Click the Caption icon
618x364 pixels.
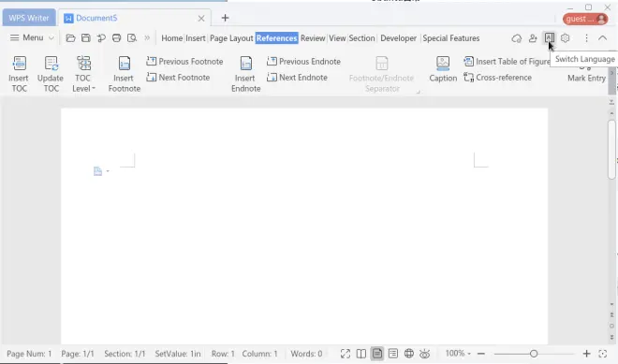click(443, 64)
